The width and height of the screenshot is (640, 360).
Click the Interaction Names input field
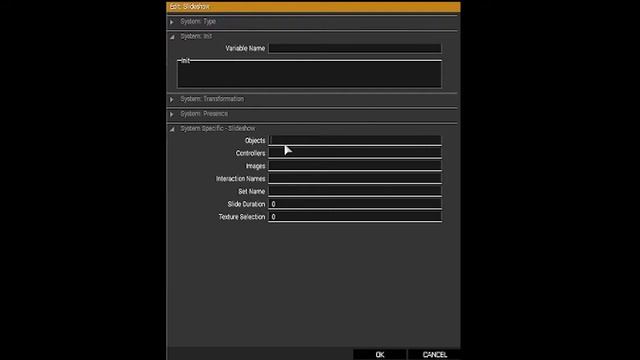[x=355, y=178]
